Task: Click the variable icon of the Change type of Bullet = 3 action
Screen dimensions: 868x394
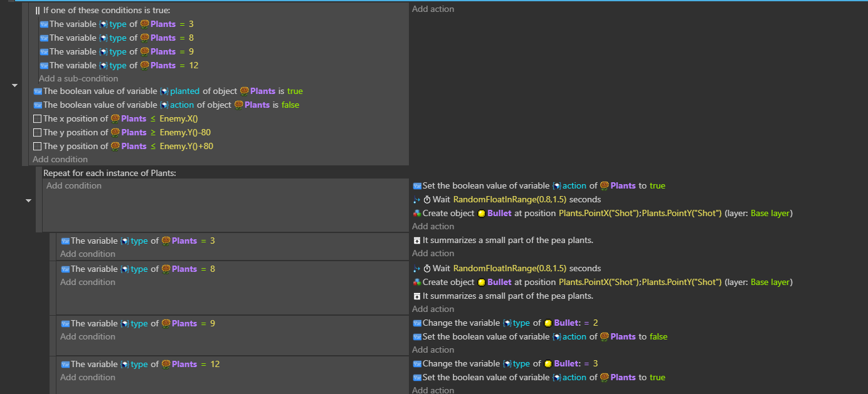Action: point(416,364)
